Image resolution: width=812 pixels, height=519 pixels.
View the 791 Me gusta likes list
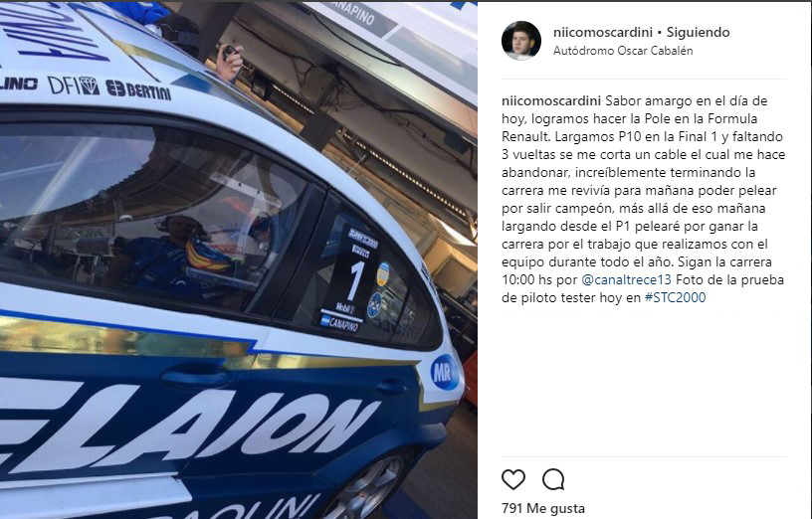[x=543, y=508]
